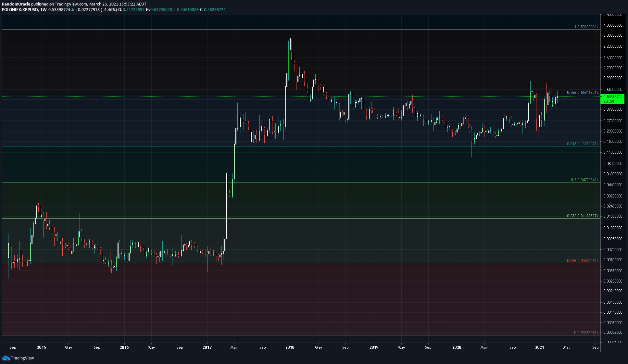
Task: Select the 1(3.53820006) Fibonacci label
Action: [586, 27]
